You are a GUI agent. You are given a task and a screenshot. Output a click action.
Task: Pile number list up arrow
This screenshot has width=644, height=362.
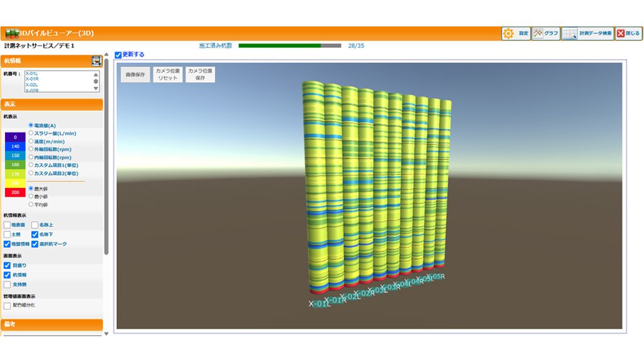point(96,74)
